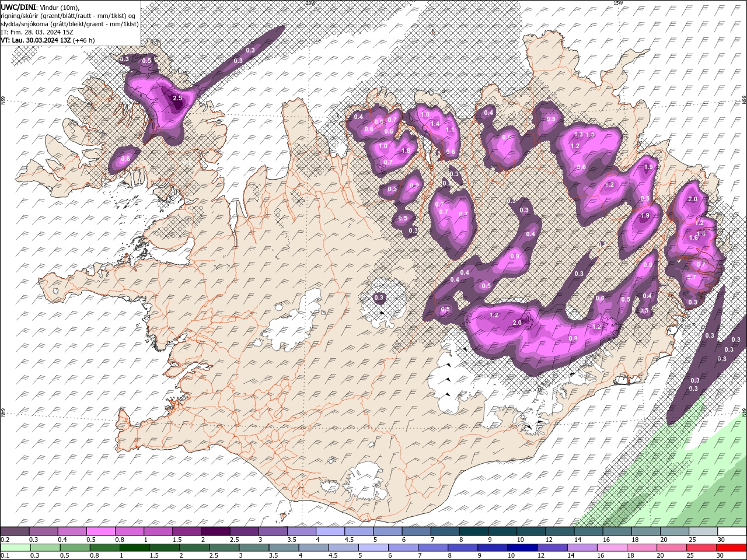The height and width of the screenshot is (560, 747).
Task: Select the darkest purple swatch between 2 and 2.5 on the snow scale
Action: [x=215, y=531]
